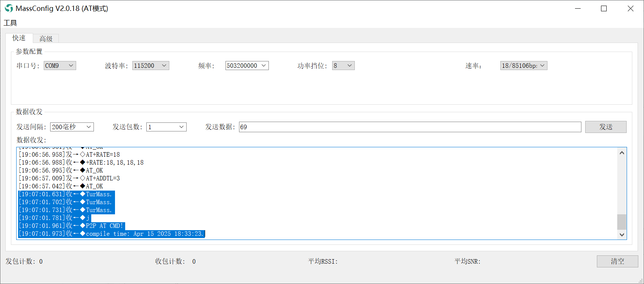Image resolution: width=644 pixels, height=284 pixels.
Task: Click the compile time log line
Action: [112, 234]
